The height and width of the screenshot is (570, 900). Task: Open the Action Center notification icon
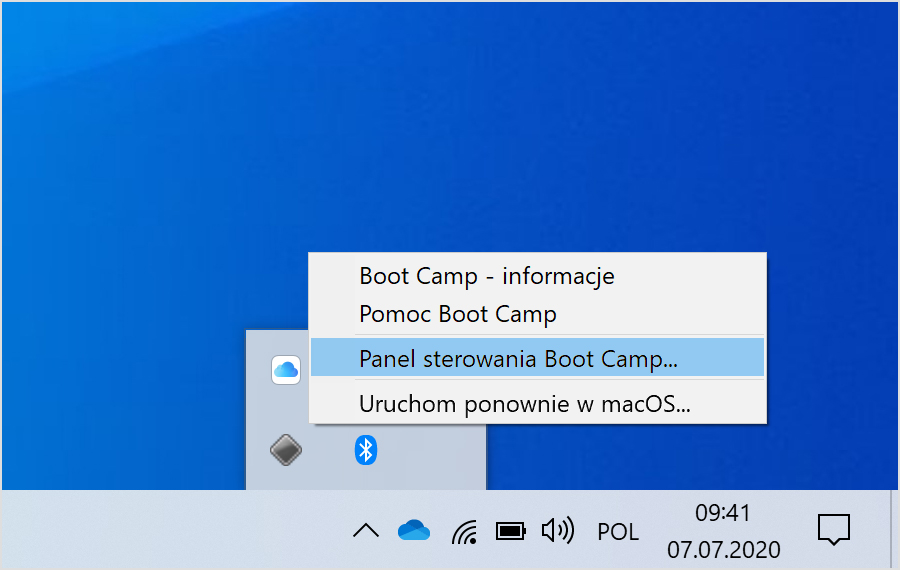point(834,529)
